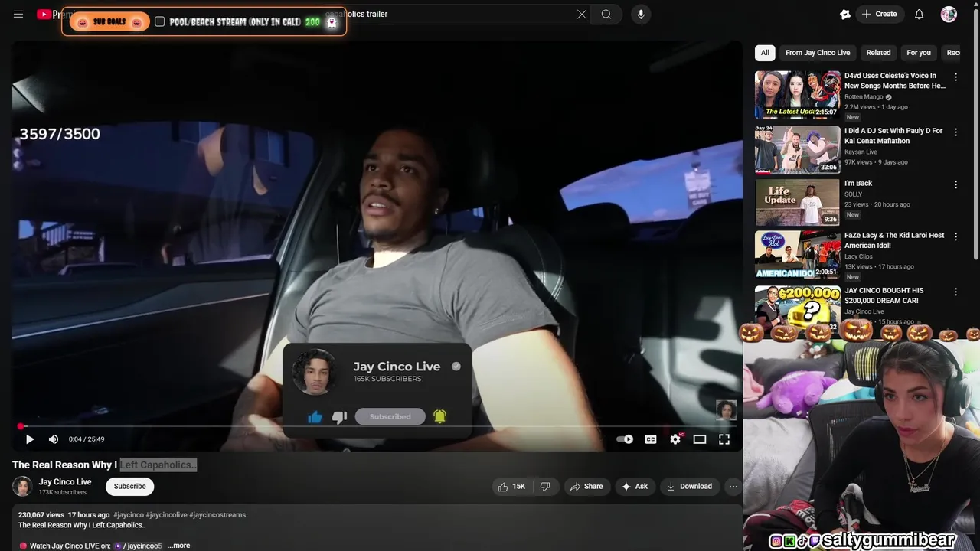Open options menu for the D4vd video

[x=955, y=77]
